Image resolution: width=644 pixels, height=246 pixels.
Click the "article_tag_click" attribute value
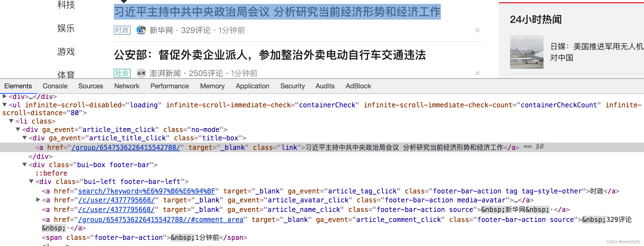[x=362, y=191]
